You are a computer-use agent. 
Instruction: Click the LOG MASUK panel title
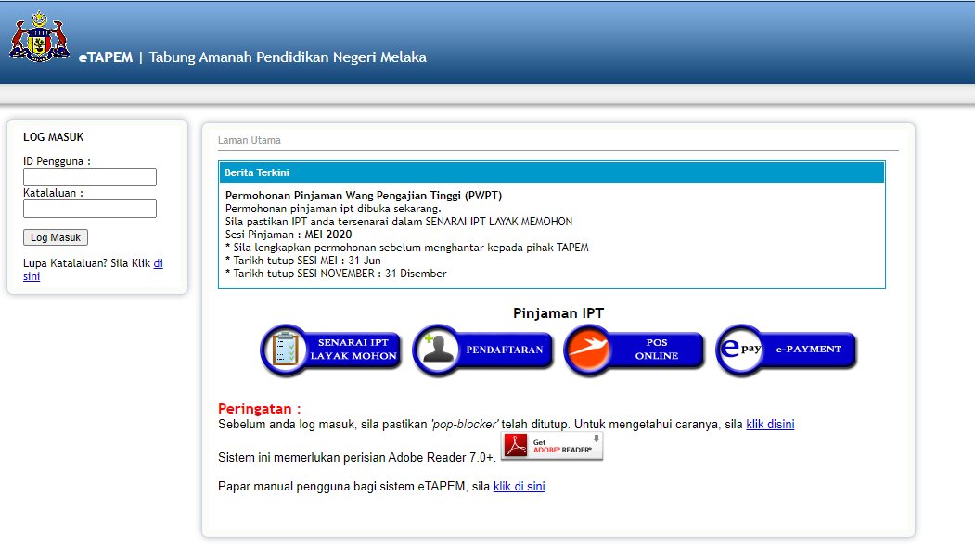pos(54,137)
